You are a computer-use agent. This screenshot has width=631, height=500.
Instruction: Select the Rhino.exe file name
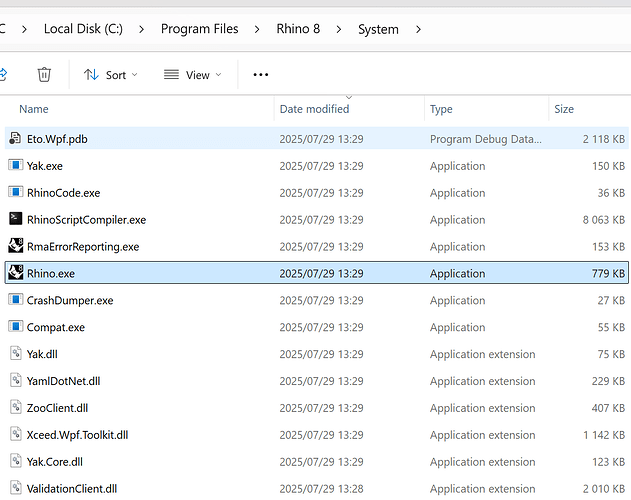51,273
